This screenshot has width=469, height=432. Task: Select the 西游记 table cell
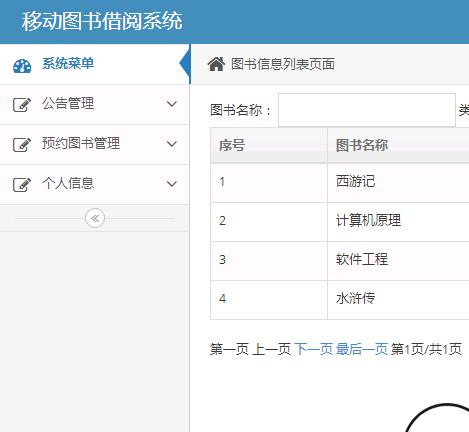(x=398, y=183)
